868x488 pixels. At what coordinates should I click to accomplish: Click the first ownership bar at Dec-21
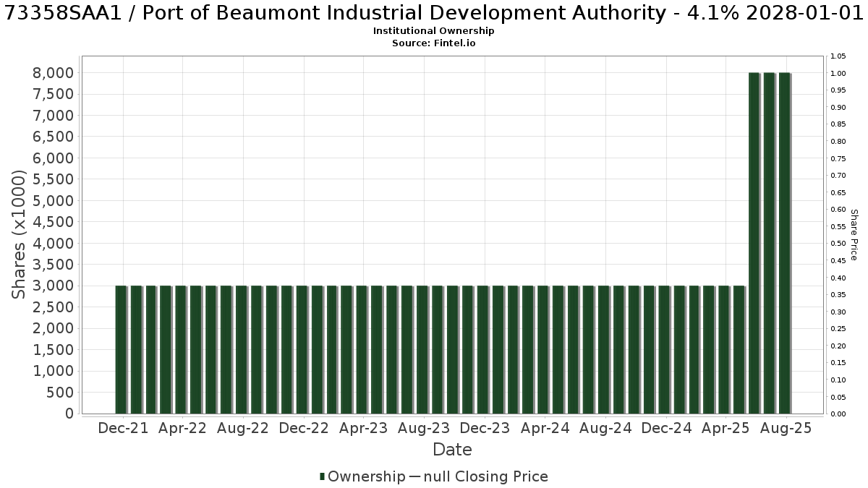pyautogui.click(x=122, y=350)
